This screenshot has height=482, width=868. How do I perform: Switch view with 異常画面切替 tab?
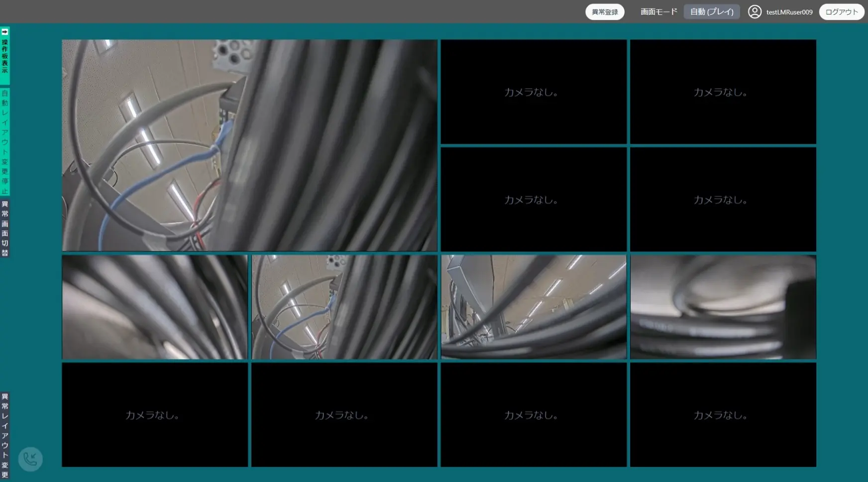pyautogui.click(x=5, y=229)
